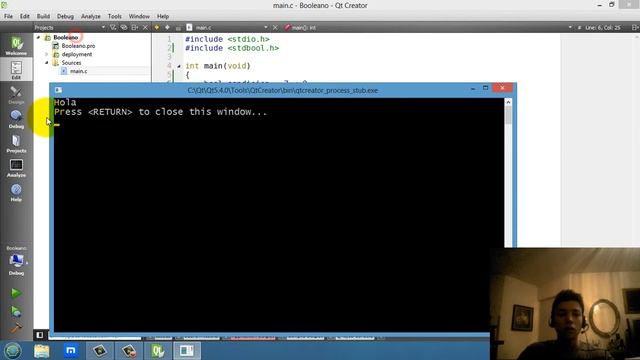Viewport: 640px width, 360px height.
Task: Select the deployment tree item
Action: pos(77,54)
